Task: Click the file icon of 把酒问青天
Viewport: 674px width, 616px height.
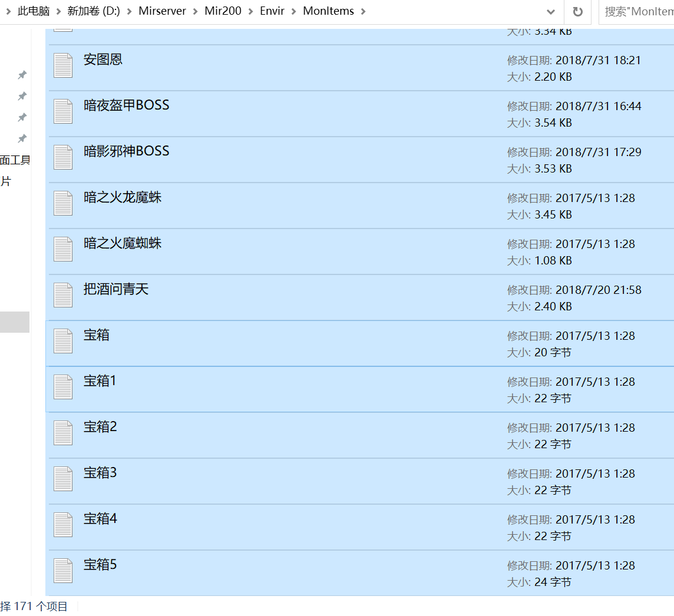Action: [x=63, y=295]
